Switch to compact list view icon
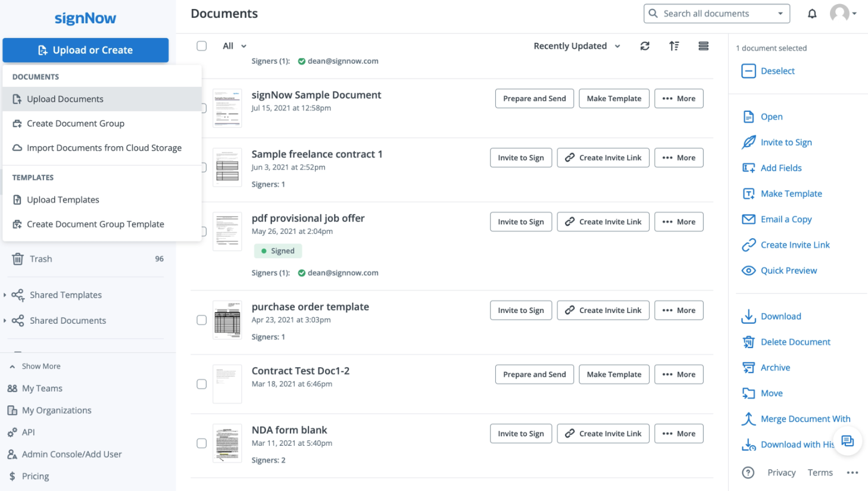 (x=703, y=46)
